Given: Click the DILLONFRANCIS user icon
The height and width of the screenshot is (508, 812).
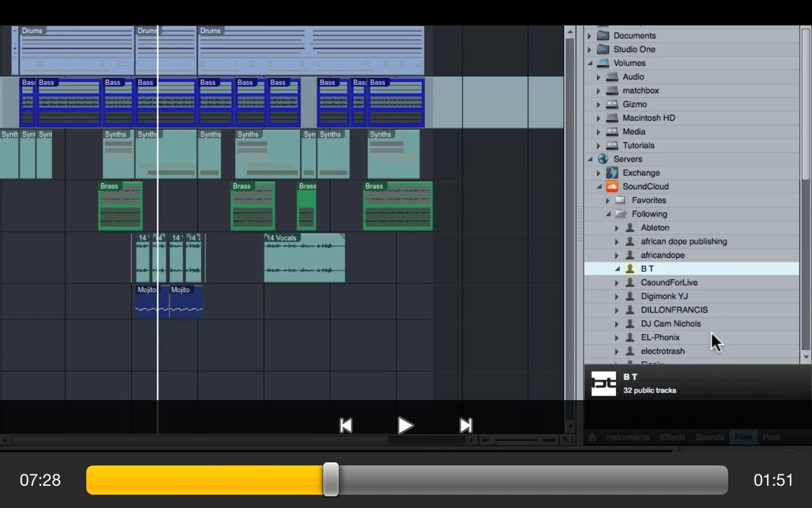Looking at the screenshot, I should pos(630,310).
